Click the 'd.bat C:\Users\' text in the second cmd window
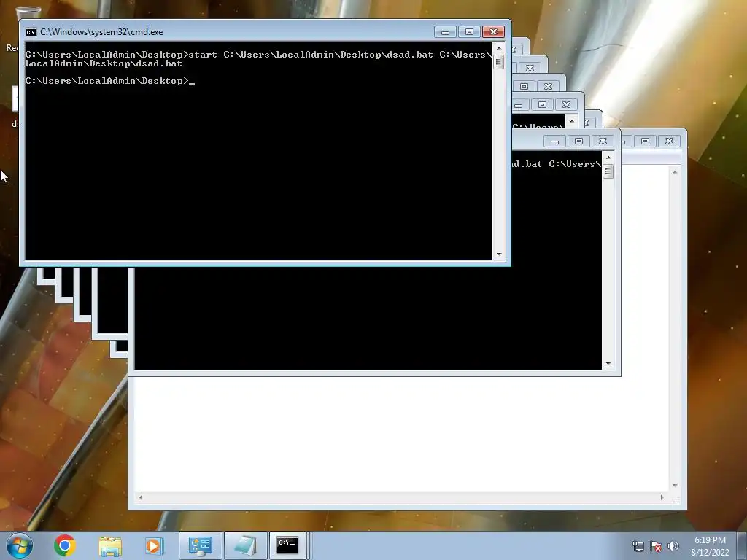The width and height of the screenshot is (747, 560). click(557, 164)
